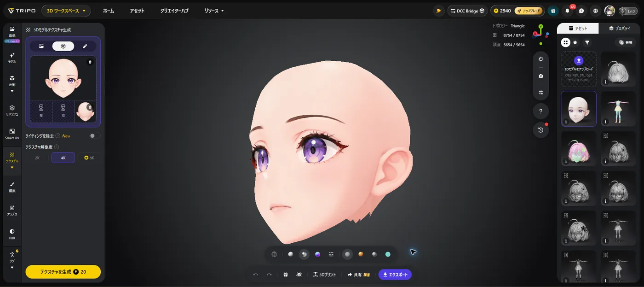Open viewport lighting sun icon
Viewport: 644px width, 287px height.
(x=541, y=59)
